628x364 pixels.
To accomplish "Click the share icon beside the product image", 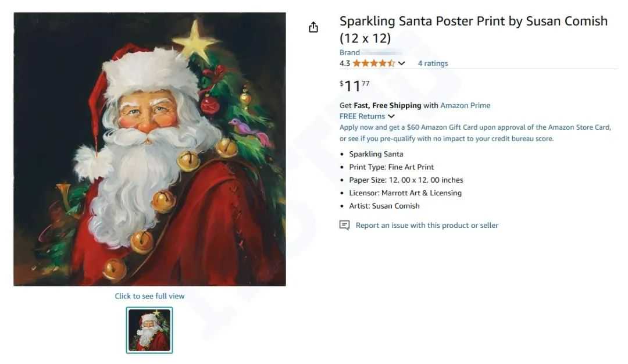I will (x=313, y=27).
